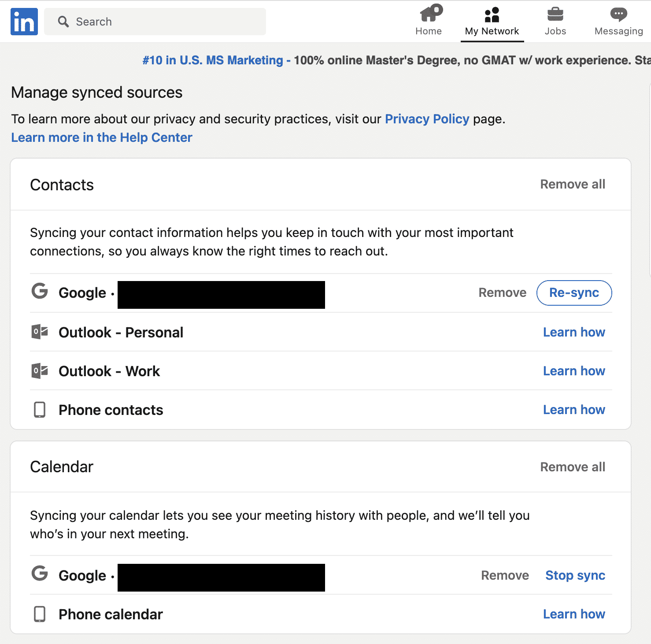Open Learn more in the Help Center
Viewport: 651px width, 644px height.
coord(102,137)
